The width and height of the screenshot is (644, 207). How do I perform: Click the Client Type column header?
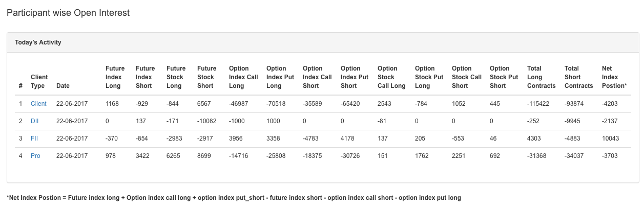tap(39, 81)
